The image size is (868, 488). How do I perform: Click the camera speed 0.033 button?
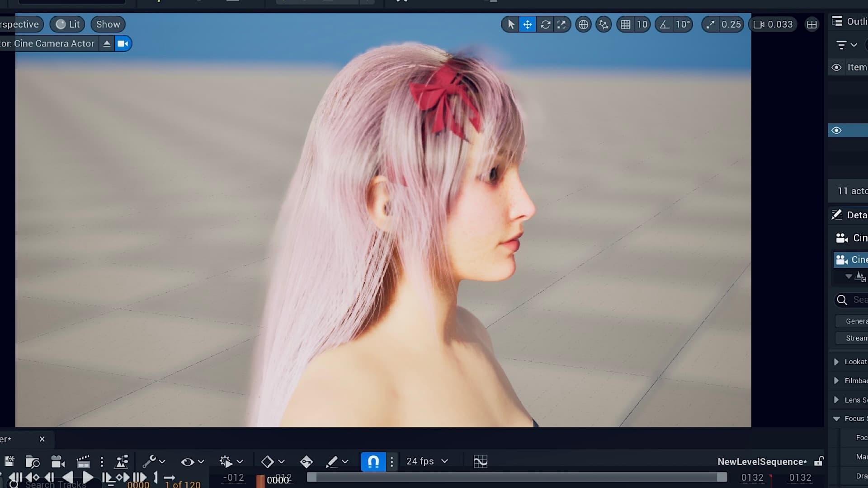tap(773, 24)
